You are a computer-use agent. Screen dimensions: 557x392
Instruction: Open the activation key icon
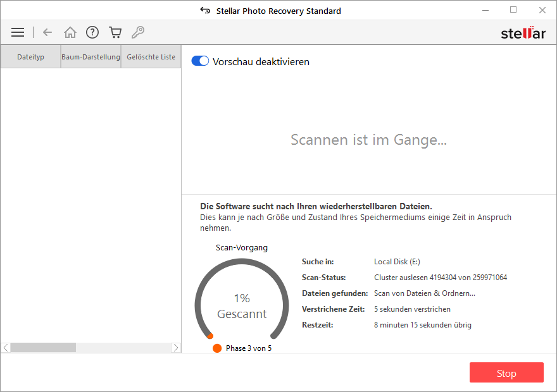tap(138, 32)
